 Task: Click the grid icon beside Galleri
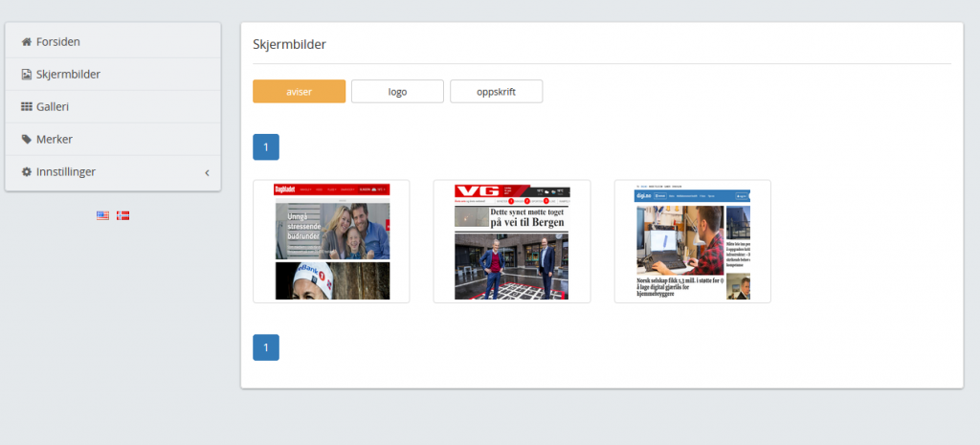click(x=27, y=107)
